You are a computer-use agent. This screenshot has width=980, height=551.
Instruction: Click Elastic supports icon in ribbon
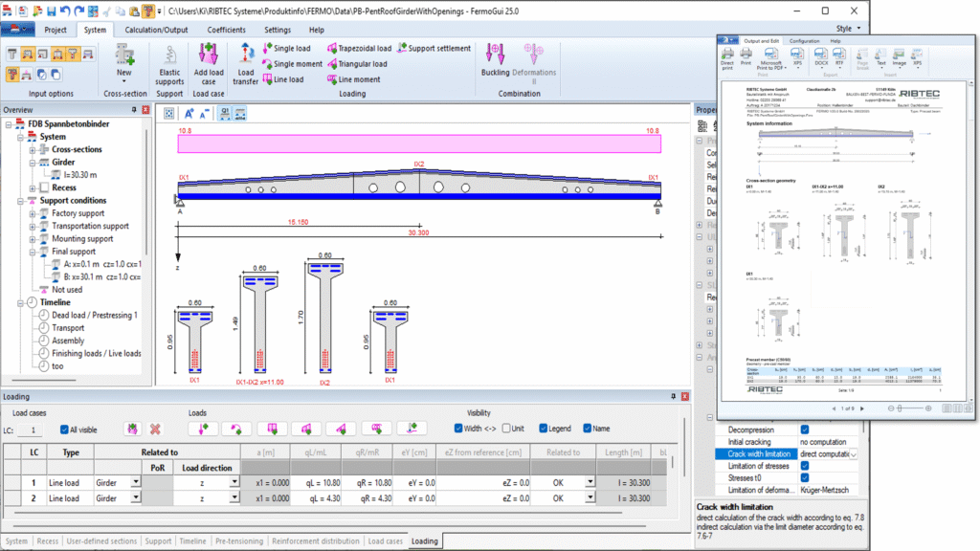coord(169,66)
